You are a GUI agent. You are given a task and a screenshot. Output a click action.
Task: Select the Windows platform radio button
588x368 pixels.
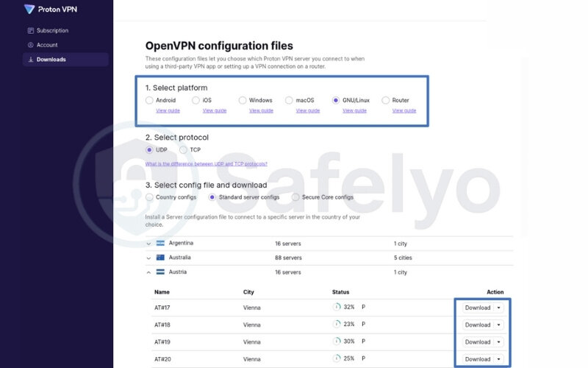tap(243, 100)
